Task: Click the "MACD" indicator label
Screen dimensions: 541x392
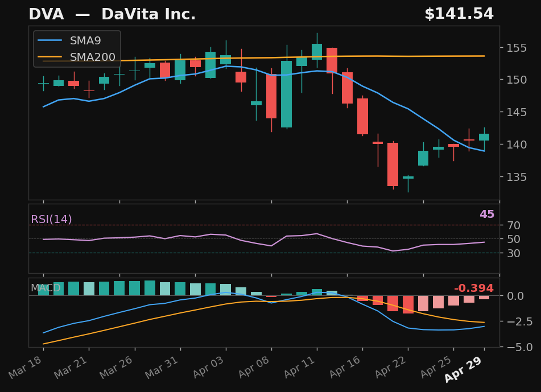Action: pos(46,288)
